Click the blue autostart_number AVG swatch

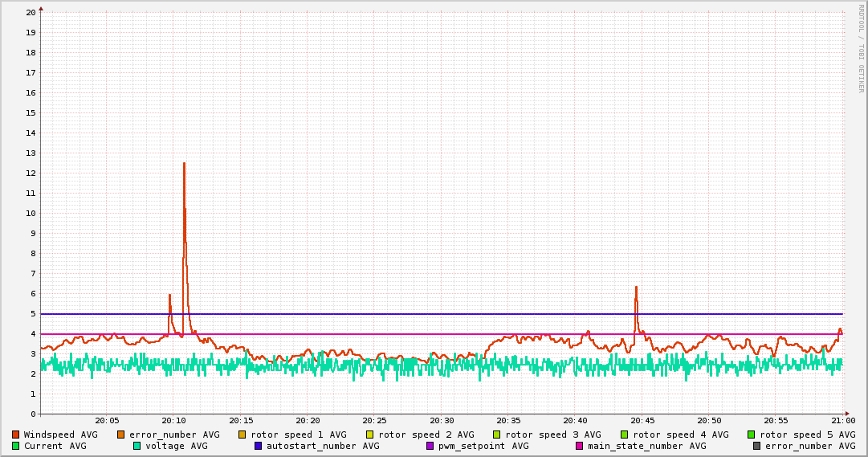pyautogui.click(x=259, y=446)
